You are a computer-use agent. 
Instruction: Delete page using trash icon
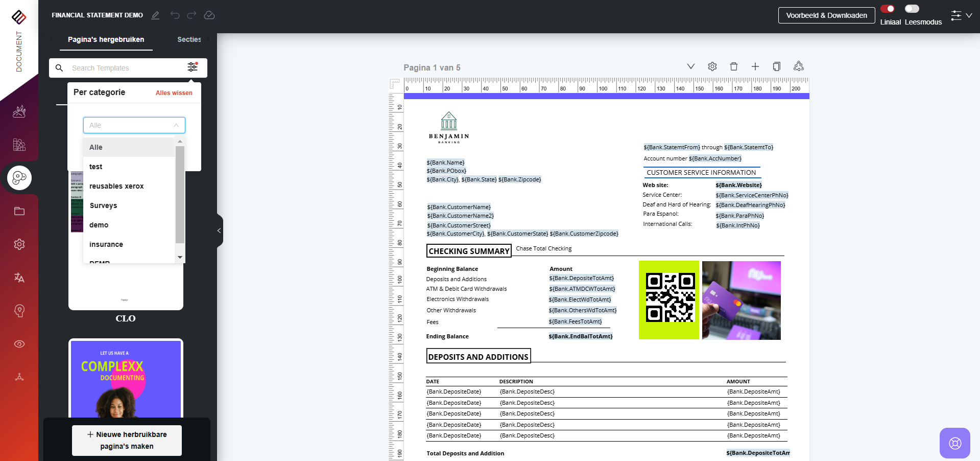[734, 66]
